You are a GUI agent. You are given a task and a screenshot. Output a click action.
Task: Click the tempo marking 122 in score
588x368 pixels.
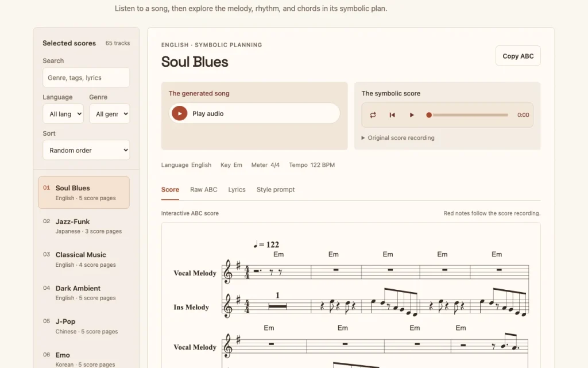pyautogui.click(x=266, y=244)
